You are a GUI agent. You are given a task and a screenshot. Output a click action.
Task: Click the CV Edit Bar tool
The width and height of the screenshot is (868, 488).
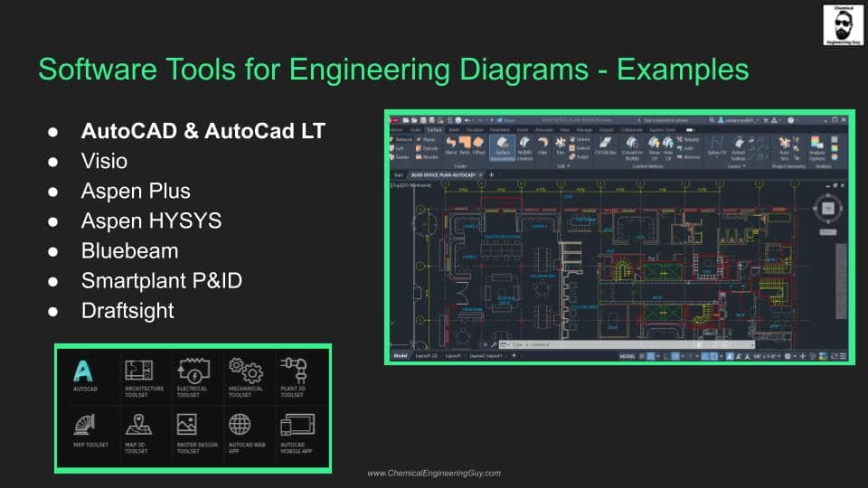(606, 146)
